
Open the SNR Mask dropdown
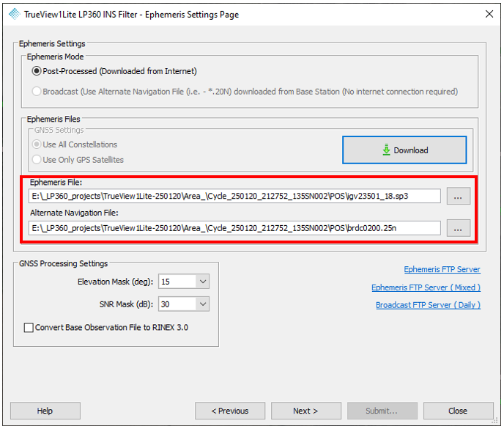(202, 304)
